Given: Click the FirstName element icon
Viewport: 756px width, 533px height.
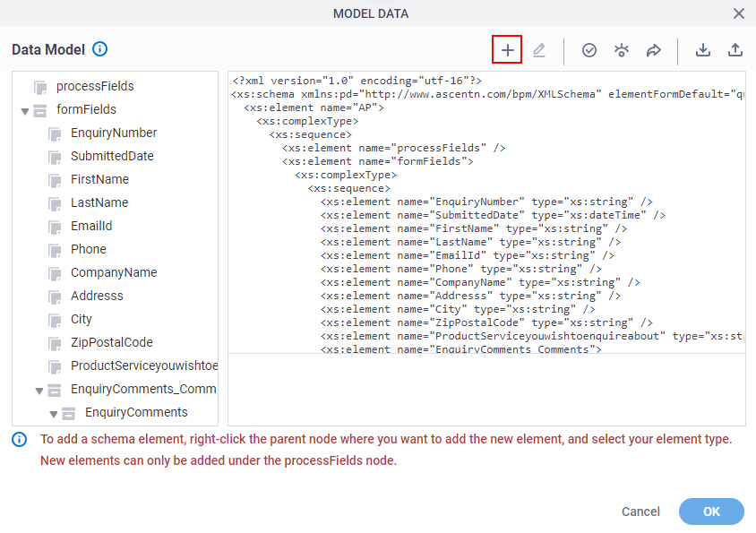Looking at the screenshot, I should (x=55, y=181).
